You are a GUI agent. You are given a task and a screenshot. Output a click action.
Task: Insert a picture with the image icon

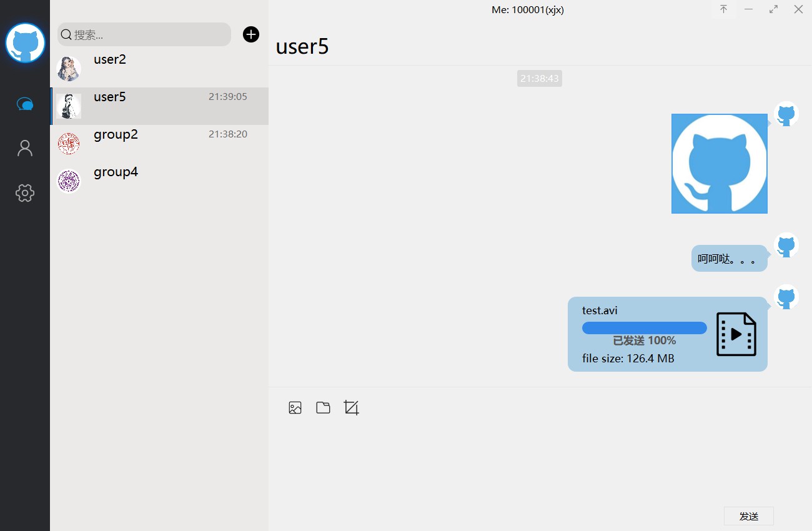click(x=295, y=408)
